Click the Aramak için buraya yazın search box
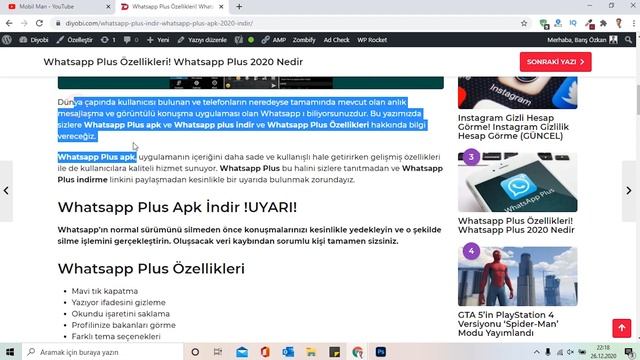The width and height of the screenshot is (640, 360). pyautogui.click(x=102, y=352)
